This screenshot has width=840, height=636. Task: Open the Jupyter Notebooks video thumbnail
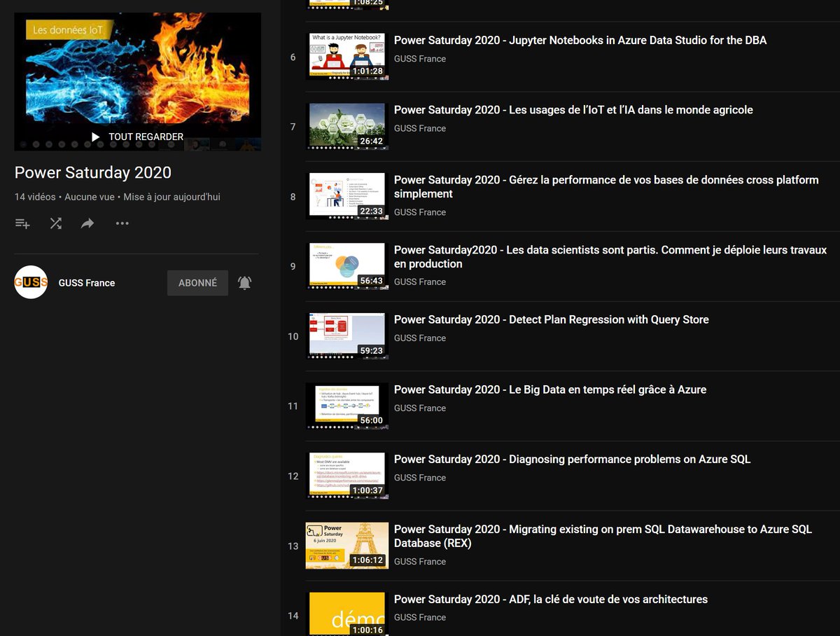347,57
